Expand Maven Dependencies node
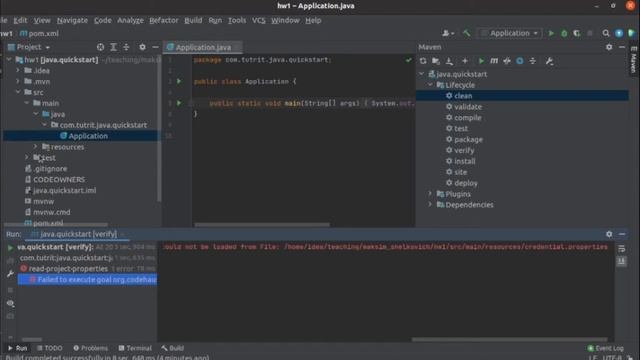The height and width of the screenshot is (360, 640). pyautogui.click(x=430, y=205)
